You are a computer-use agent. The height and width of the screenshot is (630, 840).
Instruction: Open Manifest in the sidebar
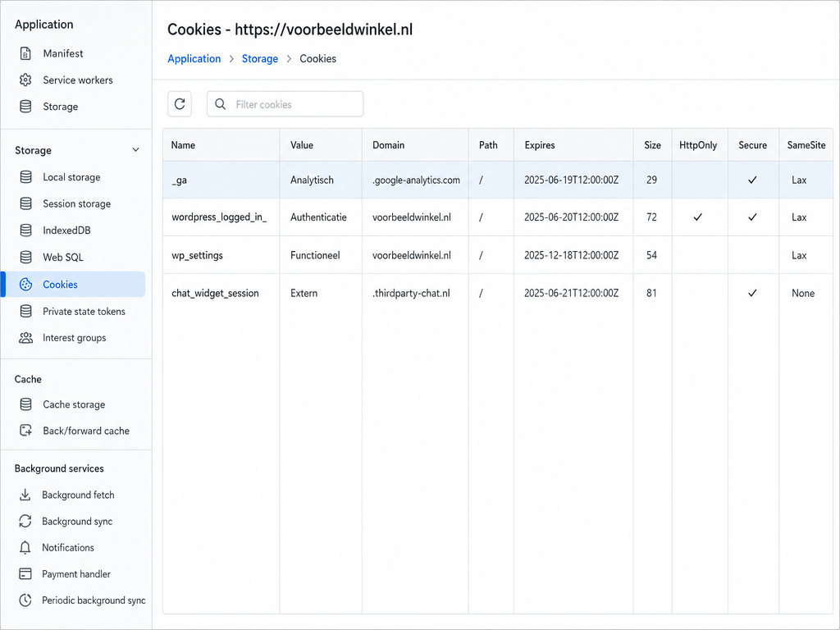click(x=62, y=53)
